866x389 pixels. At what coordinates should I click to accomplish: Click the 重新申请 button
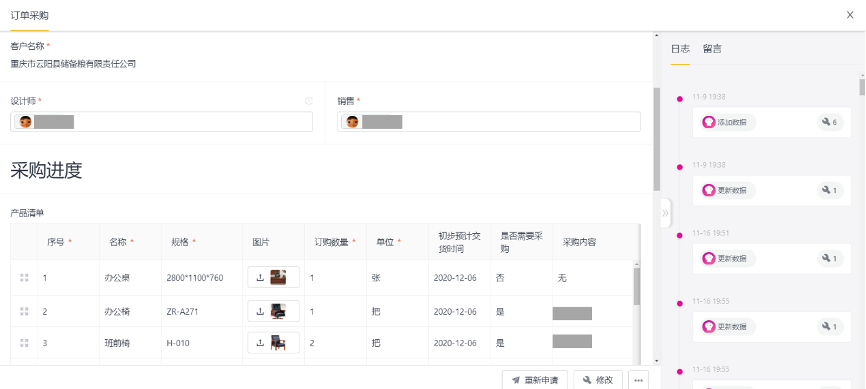[535, 380]
